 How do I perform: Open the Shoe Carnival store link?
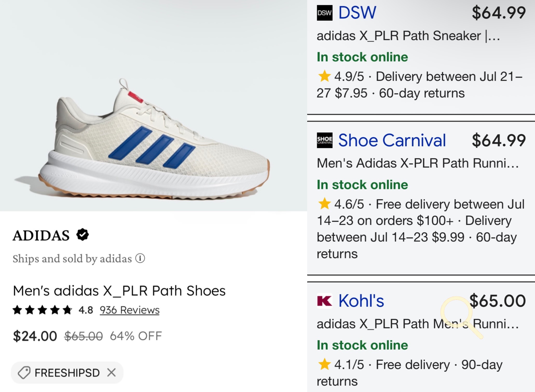(x=392, y=140)
